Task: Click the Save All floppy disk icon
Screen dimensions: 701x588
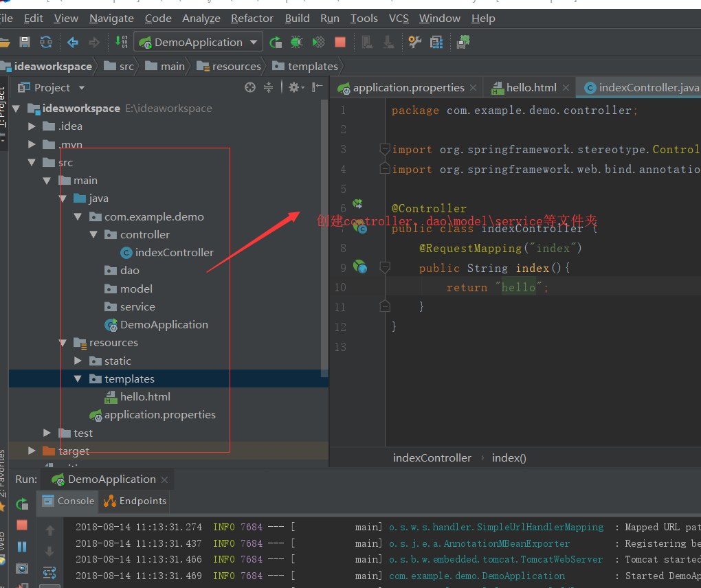Action: [25, 43]
